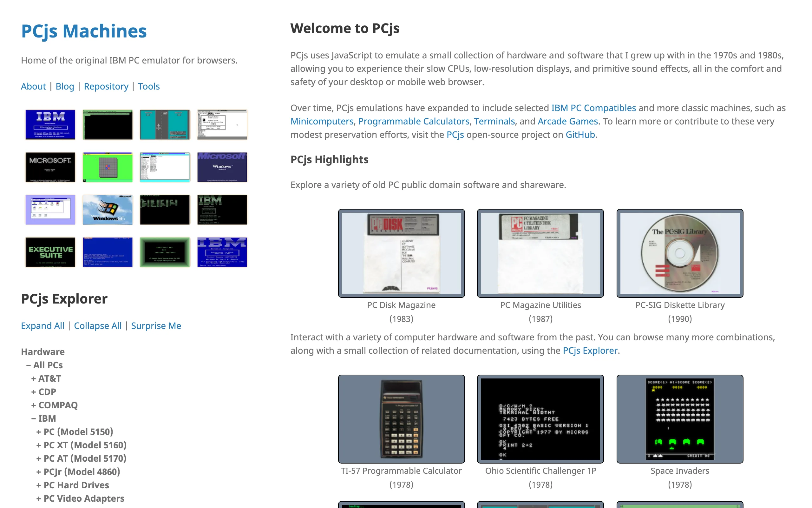Open the PC Magazine Utilities disk image
The width and height of the screenshot is (812, 508).
click(x=540, y=253)
